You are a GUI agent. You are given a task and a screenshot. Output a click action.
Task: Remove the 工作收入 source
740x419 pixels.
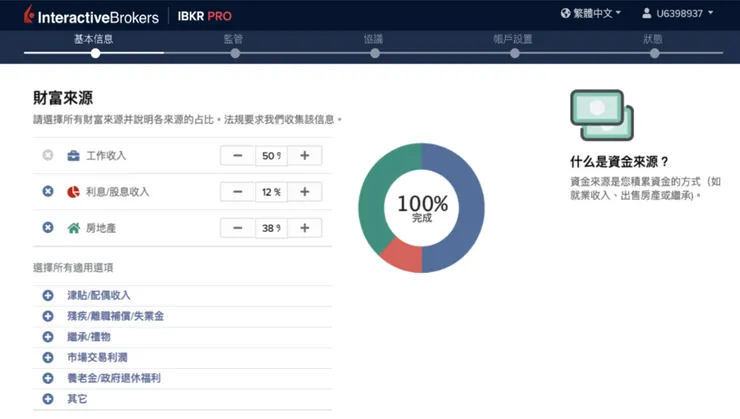(x=48, y=155)
